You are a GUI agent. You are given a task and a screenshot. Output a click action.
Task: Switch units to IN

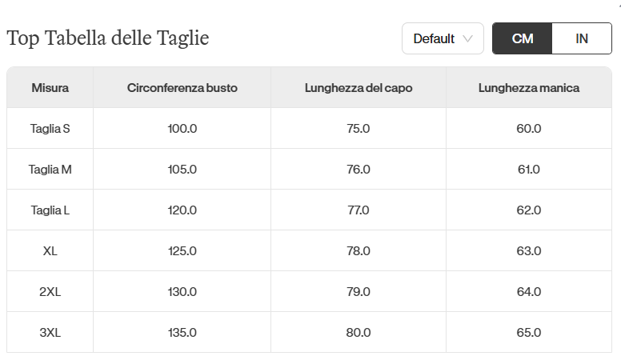tap(582, 38)
